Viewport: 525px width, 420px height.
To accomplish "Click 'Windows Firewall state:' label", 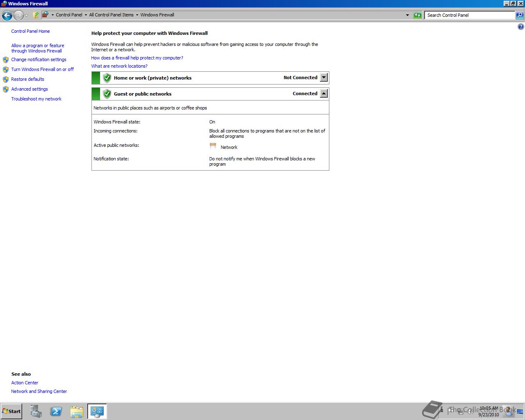I will (x=117, y=122).
